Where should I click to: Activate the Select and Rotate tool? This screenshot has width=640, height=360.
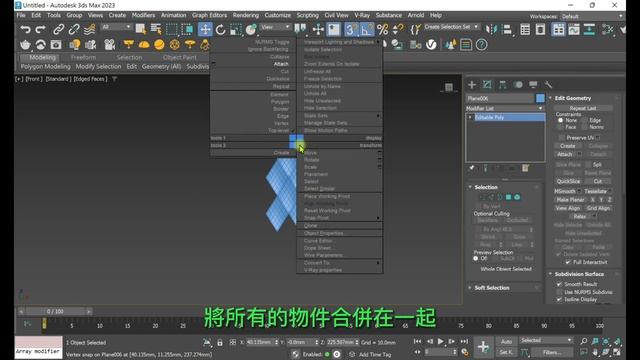(x=220, y=29)
